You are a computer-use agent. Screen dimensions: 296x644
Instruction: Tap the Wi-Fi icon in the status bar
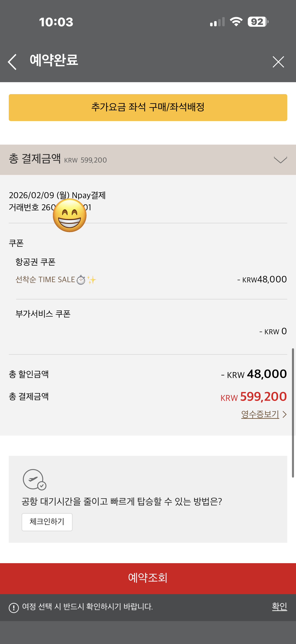(x=236, y=22)
